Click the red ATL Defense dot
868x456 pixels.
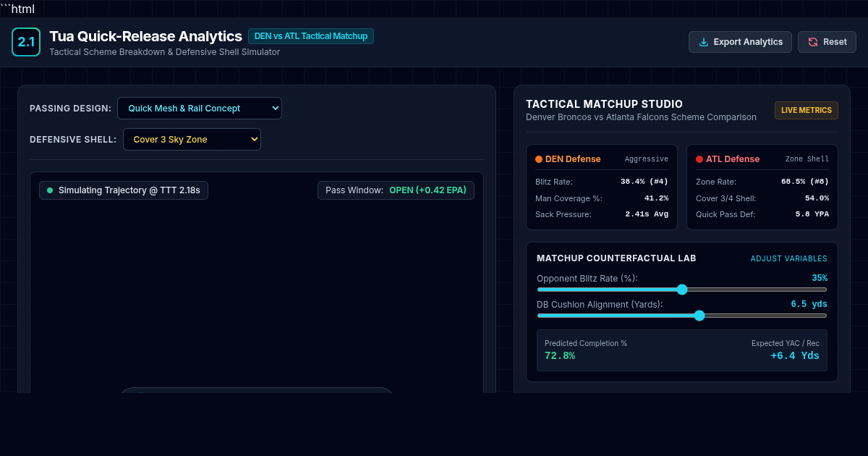click(699, 159)
